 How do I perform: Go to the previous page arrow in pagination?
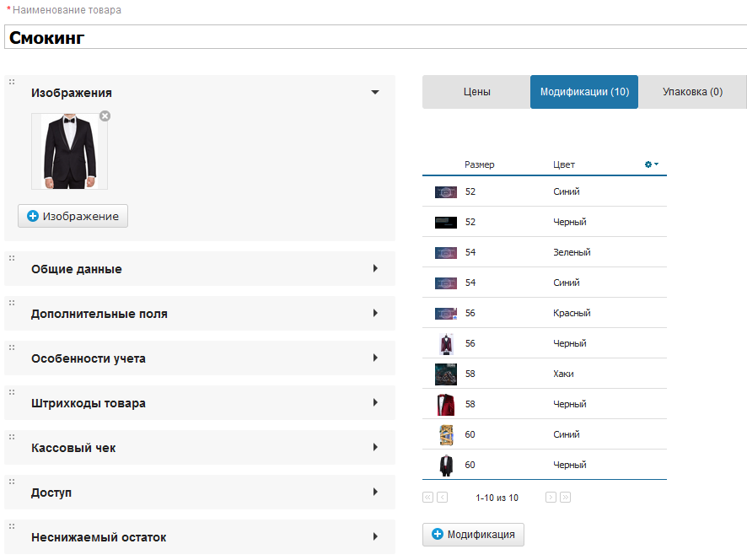[443, 498]
